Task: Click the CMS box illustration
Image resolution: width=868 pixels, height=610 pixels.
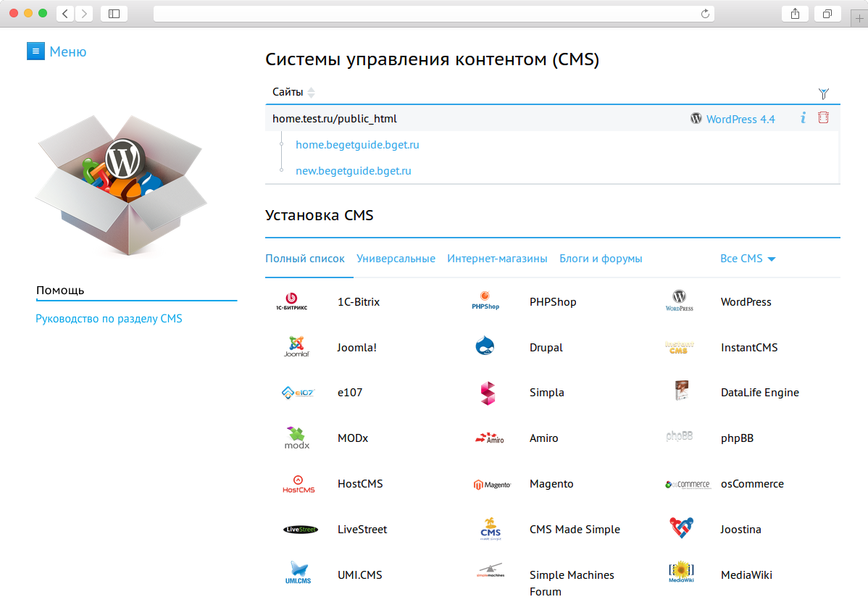Action: click(x=121, y=184)
